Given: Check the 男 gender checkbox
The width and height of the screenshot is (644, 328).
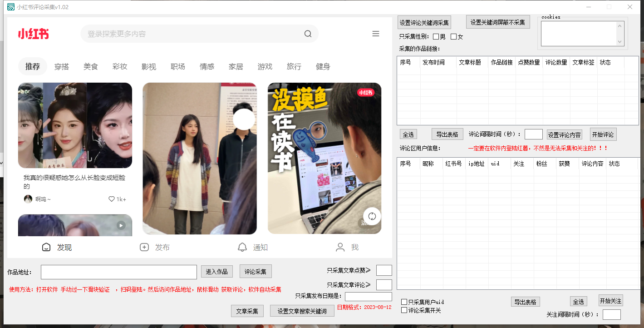Looking at the screenshot, I should pyautogui.click(x=436, y=37).
